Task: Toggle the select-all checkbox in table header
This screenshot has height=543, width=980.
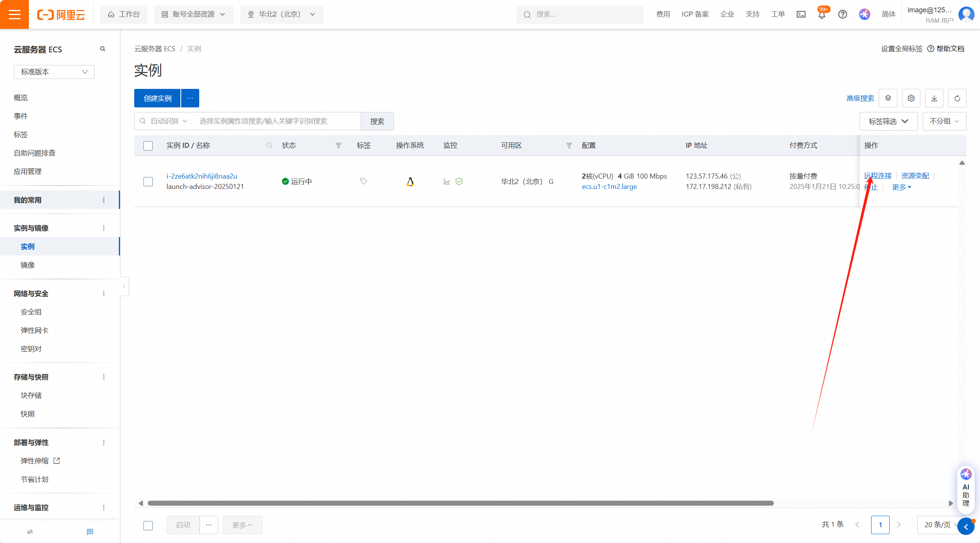Action: pyautogui.click(x=148, y=145)
